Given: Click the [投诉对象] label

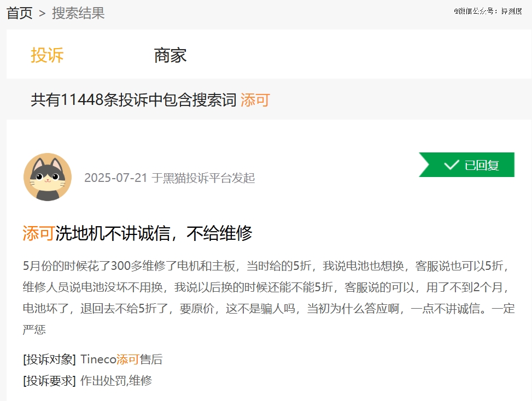Looking at the screenshot, I should 49,359.
